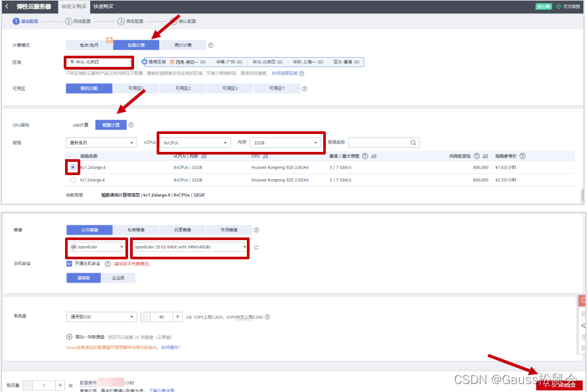Screen dimensions: 588x392
Task: Decrease system disk size with minus
Action: (x=145, y=316)
